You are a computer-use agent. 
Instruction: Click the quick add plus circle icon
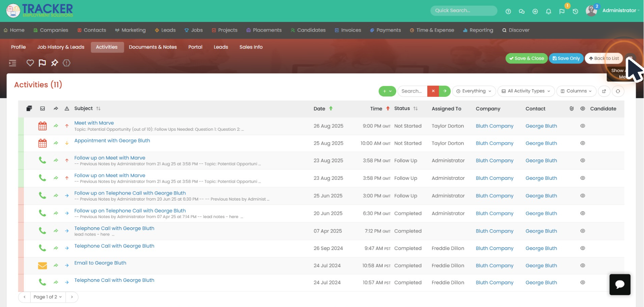(535, 12)
